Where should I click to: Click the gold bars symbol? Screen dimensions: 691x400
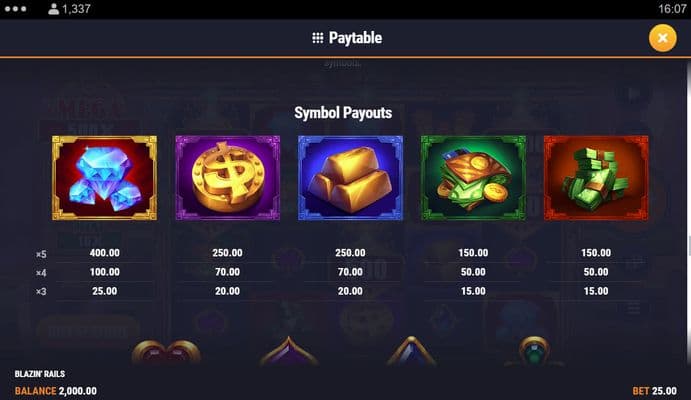pyautogui.click(x=350, y=178)
